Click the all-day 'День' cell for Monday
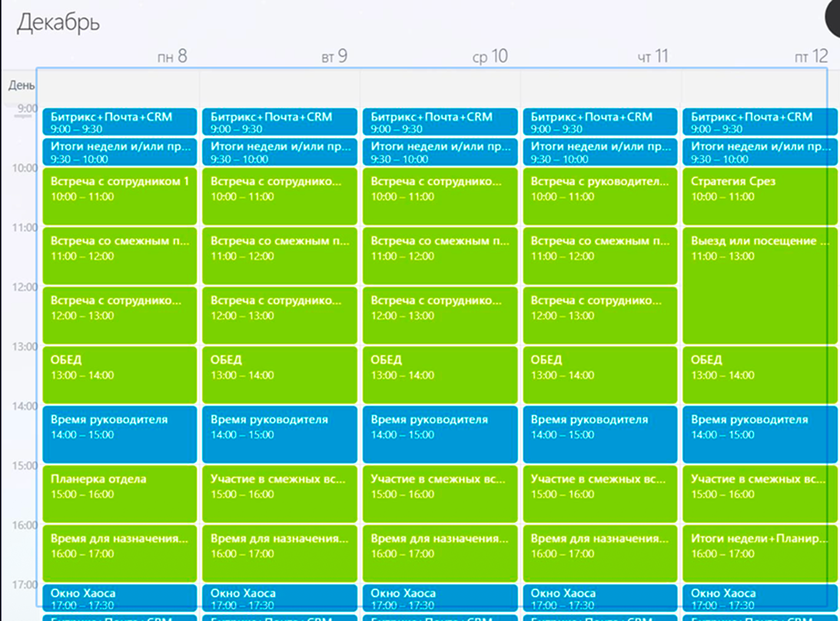840x621 pixels. pyautogui.click(x=119, y=87)
